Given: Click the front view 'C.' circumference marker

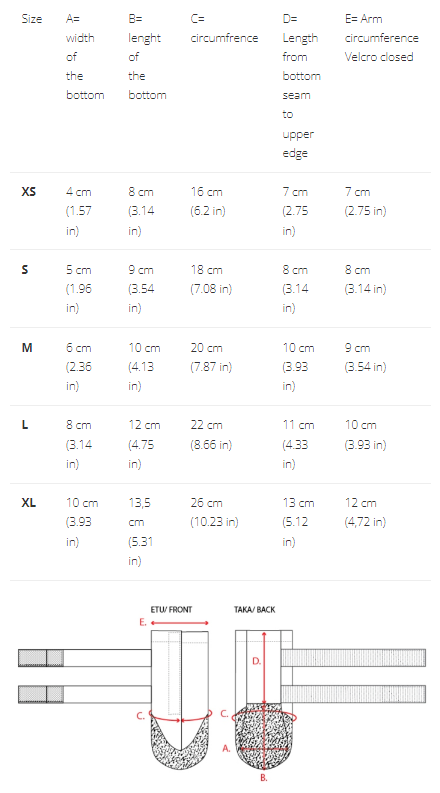Looking at the screenshot, I should (x=141, y=716).
